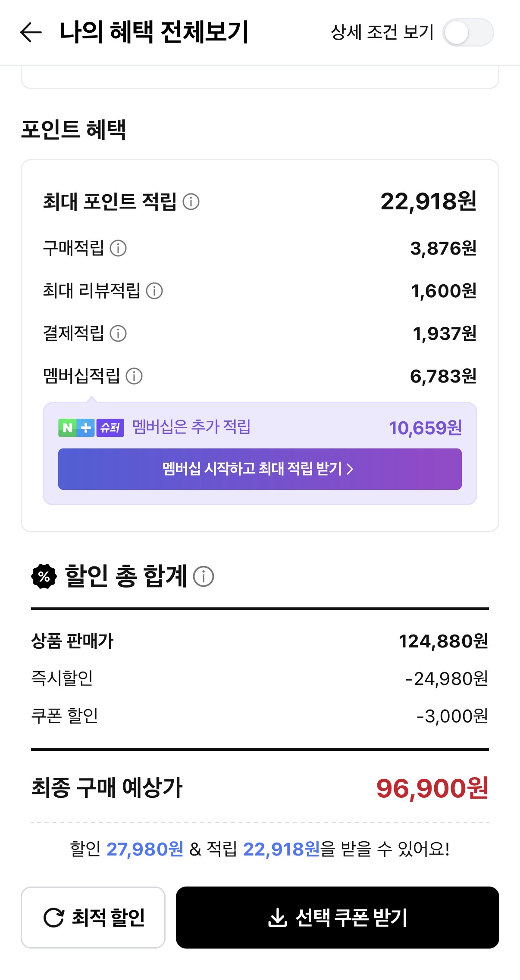Image resolution: width=520 pixels, height=980 pixels.
Task: Tap the 10,659원 additional membership points amount
Action: pyautogui.click(x=425, y=428)
